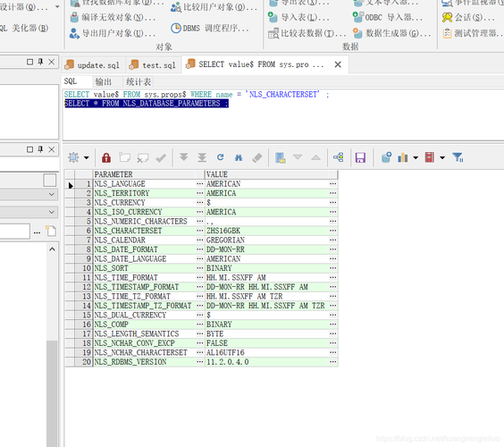Check the empty checkbox in left panel

(x=50, y=180)
